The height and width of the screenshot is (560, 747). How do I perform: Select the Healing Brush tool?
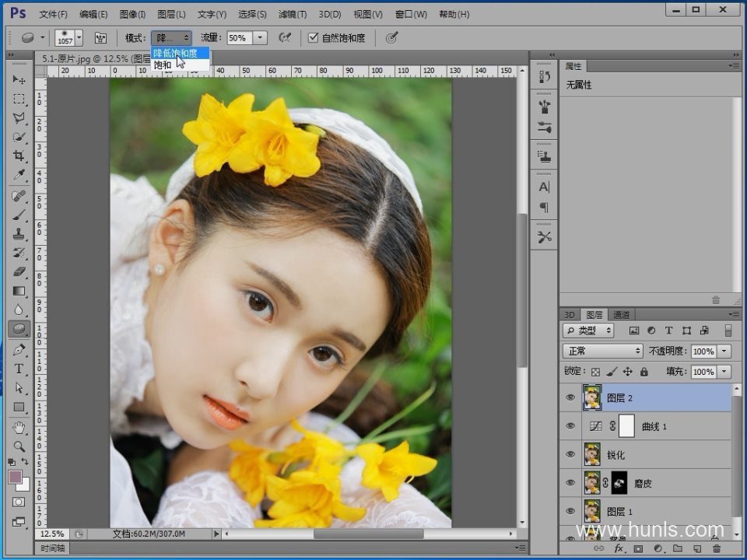(x=19, y=196)
